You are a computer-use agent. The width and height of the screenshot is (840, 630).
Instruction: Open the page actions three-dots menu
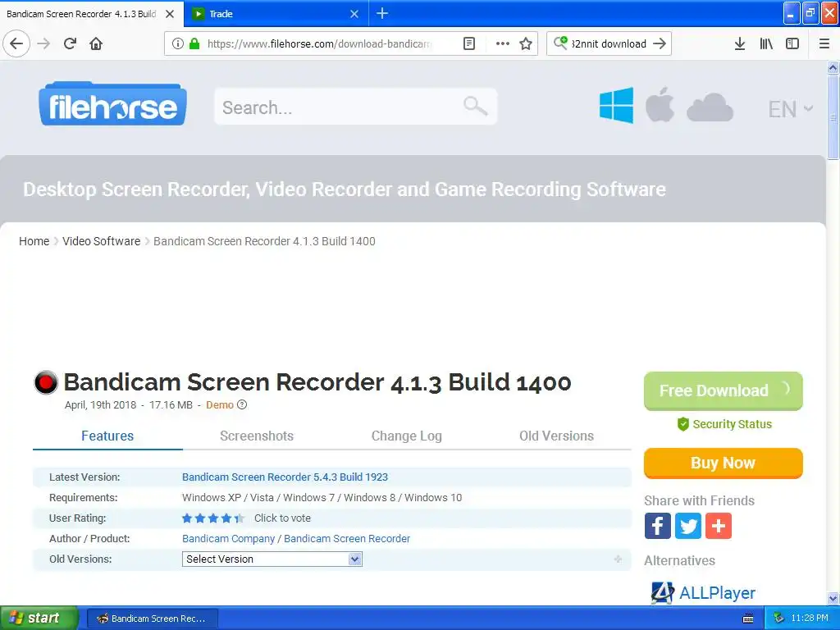tap(503, 43)
